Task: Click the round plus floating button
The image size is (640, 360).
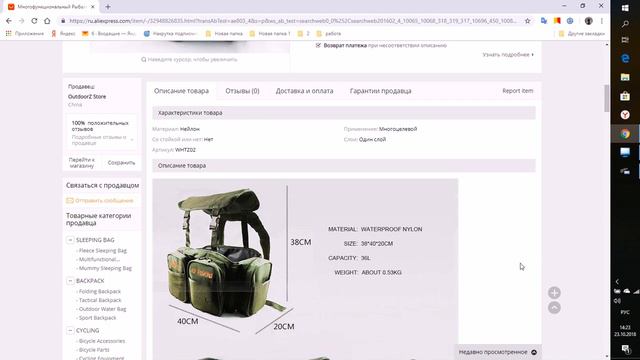Action: (554, 293)
